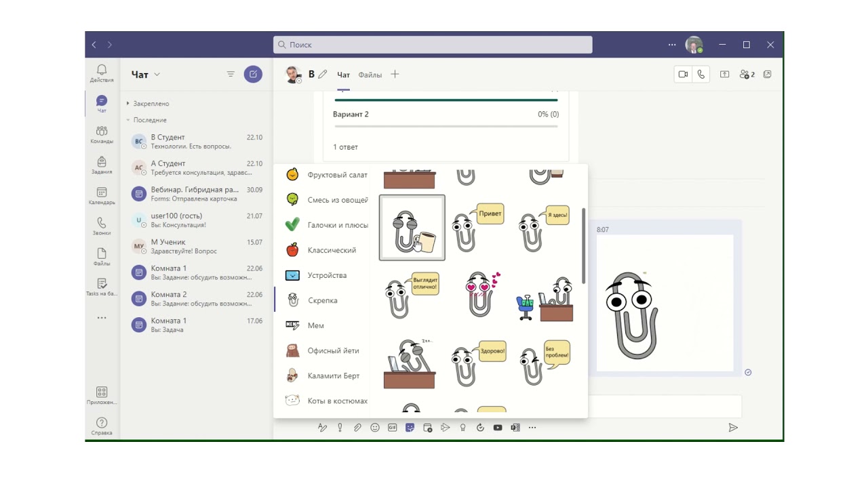
Task: Open Help (Справка)
Action: pyautogui.click(x=102, y=426)
